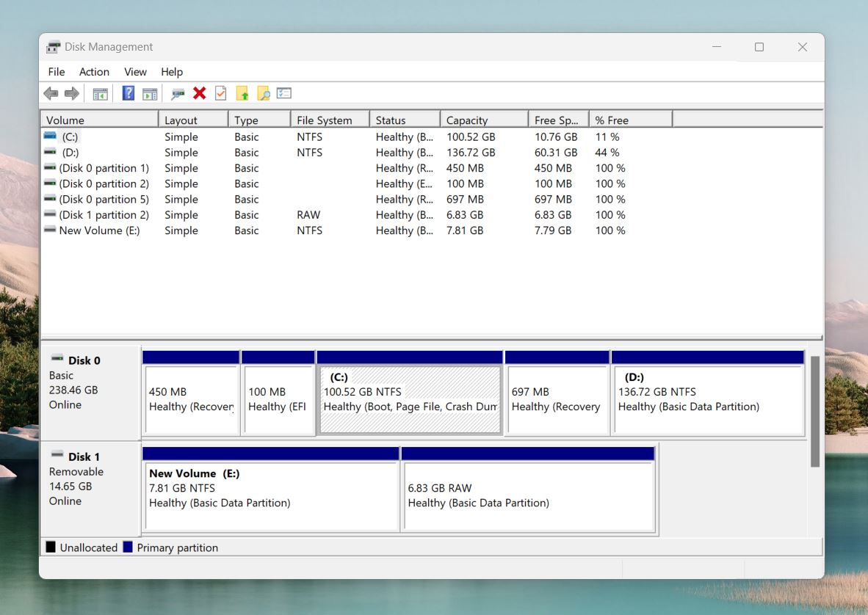Select the New Volume (E:) 7.81 GB block
Image resolution: width=868 pixels, height=615 pixels.
271,490
